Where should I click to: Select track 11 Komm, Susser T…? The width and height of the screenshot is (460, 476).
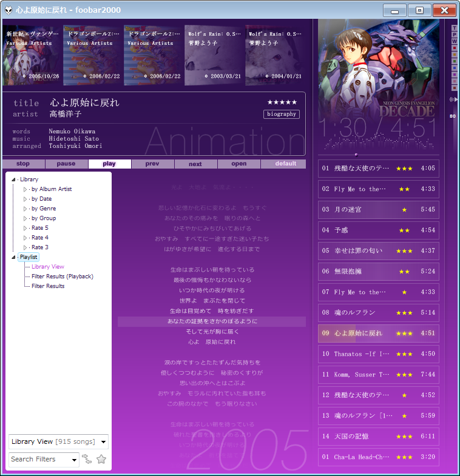coord(379,375)
